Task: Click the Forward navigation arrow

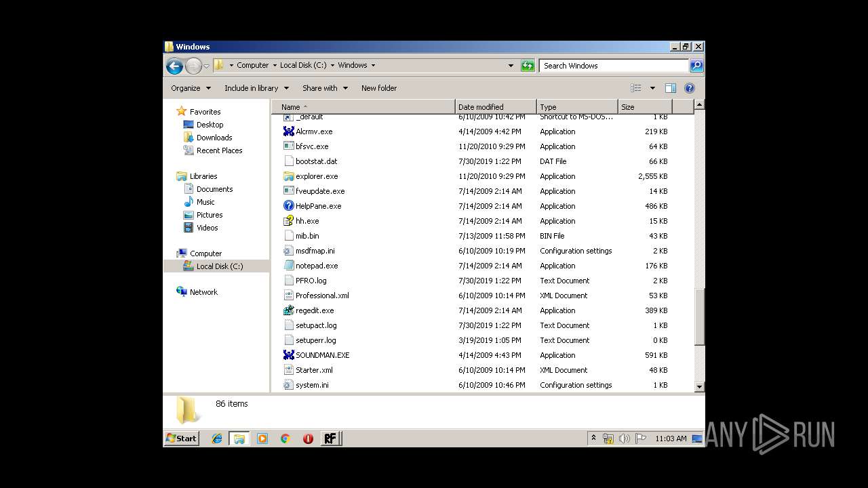Action: tap(193, 66)
